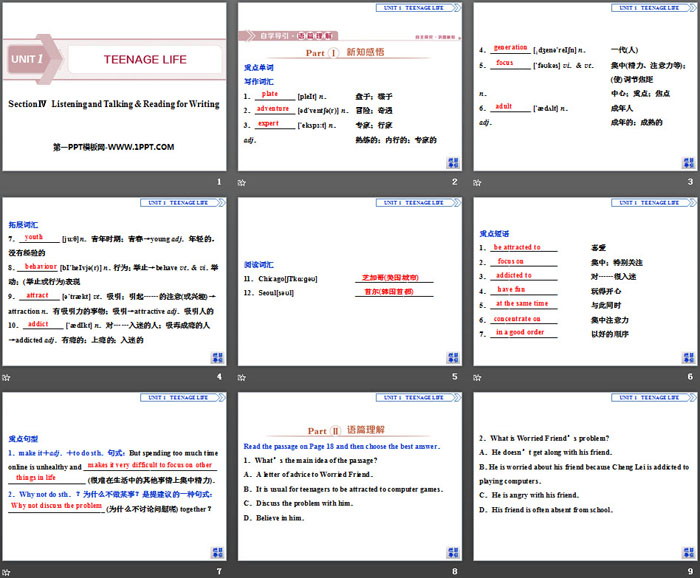
Task: Click the UNIT 1 TEENAGE LIFE banner on slide 3
Action: [x=654, y=8]
